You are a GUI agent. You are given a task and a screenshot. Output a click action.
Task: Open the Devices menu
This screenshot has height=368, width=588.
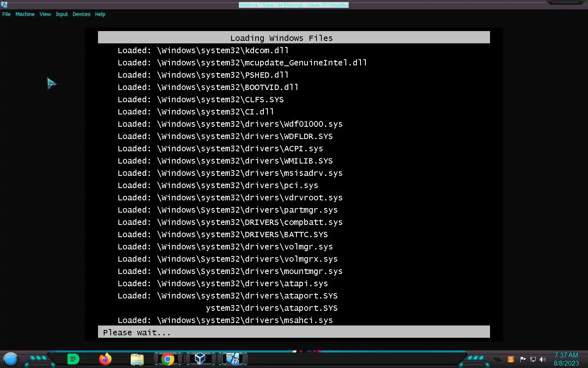81,14
